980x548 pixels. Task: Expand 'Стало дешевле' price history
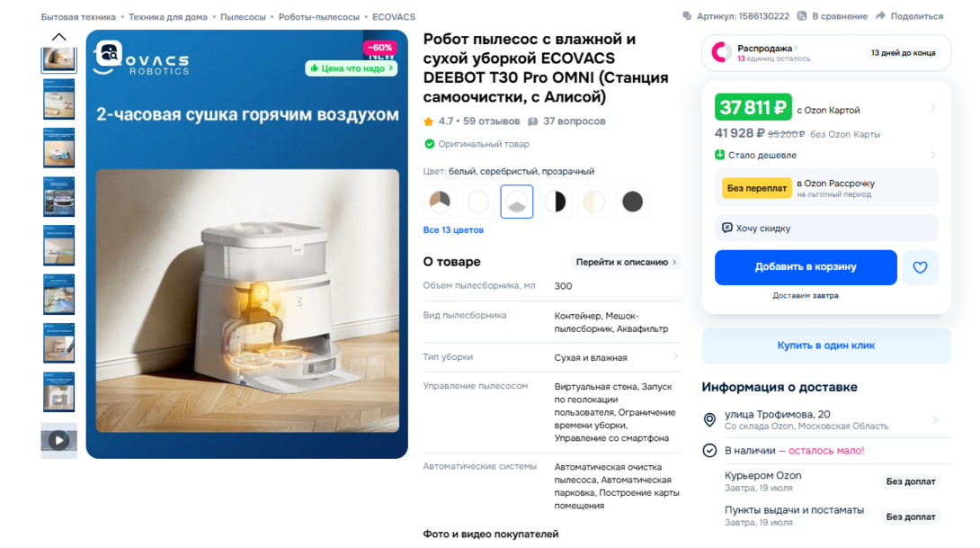click(x=932, y=155)
